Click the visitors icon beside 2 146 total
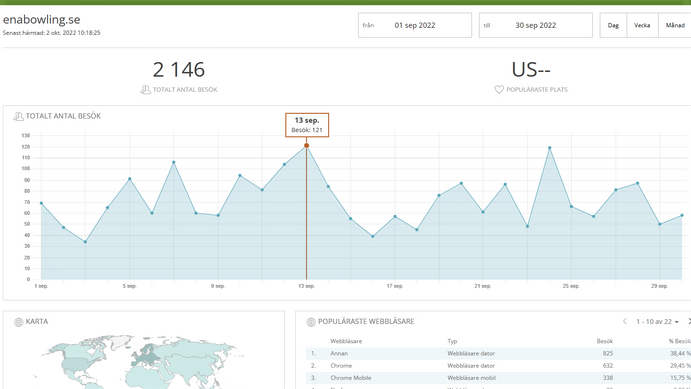 pyautogui.click(x=145, y=89)
